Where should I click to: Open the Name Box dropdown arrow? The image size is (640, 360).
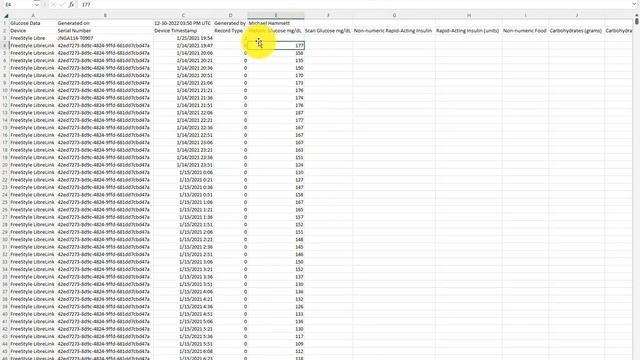tap(36, 4)
